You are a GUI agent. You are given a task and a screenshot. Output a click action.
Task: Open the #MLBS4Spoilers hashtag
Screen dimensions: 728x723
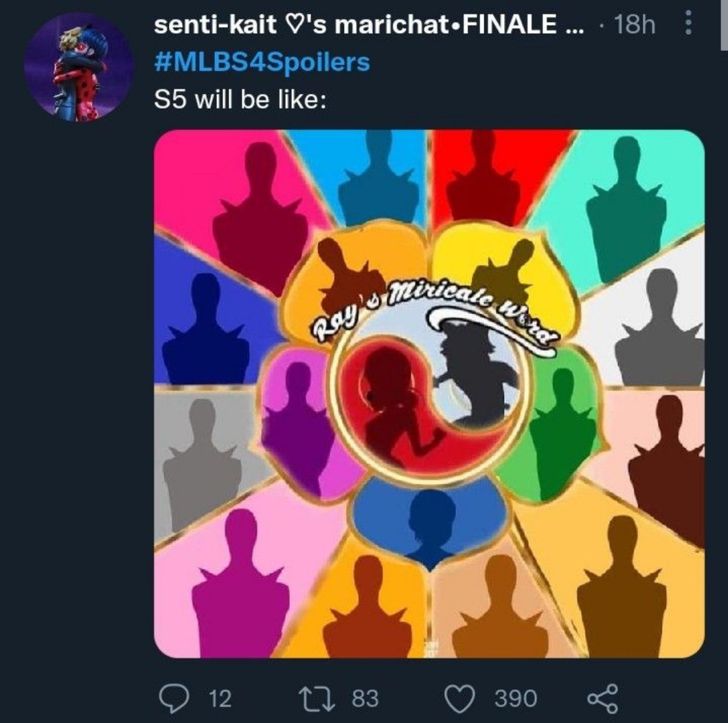point(262,63)
